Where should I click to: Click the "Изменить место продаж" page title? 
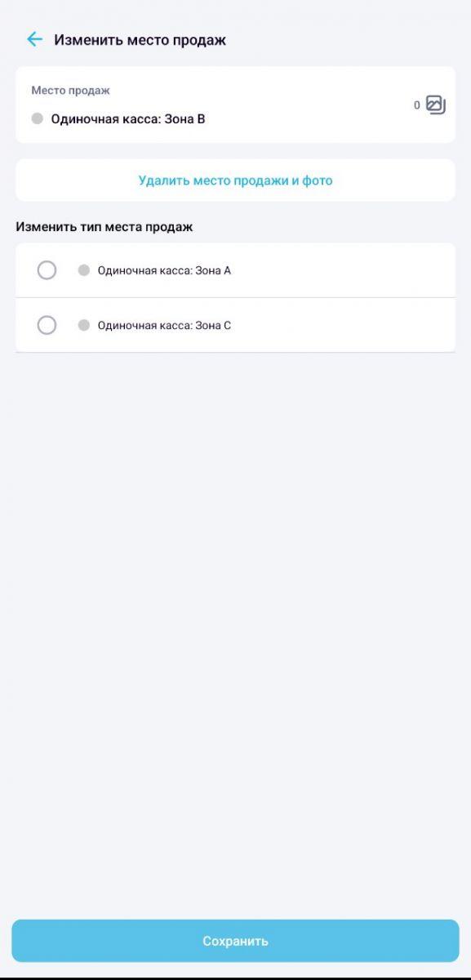tap(140, 39)
